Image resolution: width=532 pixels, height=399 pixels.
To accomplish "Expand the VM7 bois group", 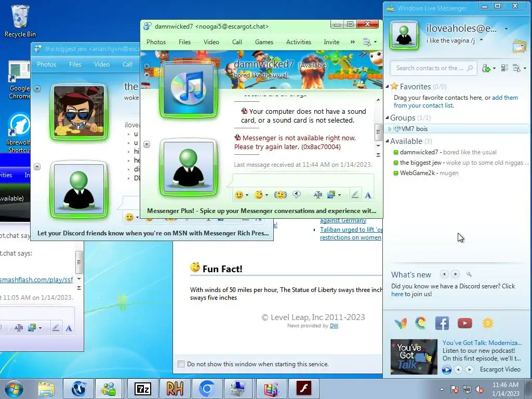I will point(390,129).
